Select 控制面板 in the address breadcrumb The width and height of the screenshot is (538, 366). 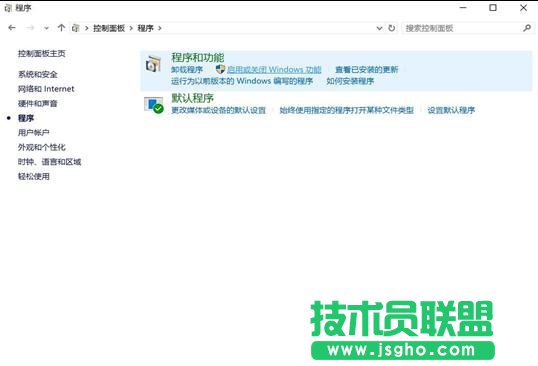pos(109,28)
